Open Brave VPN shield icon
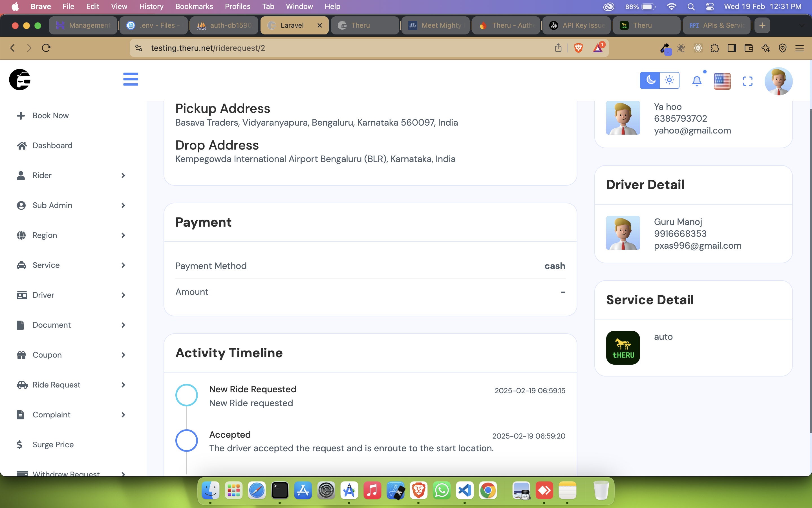The image size is (812, 508). pos(782,48)
